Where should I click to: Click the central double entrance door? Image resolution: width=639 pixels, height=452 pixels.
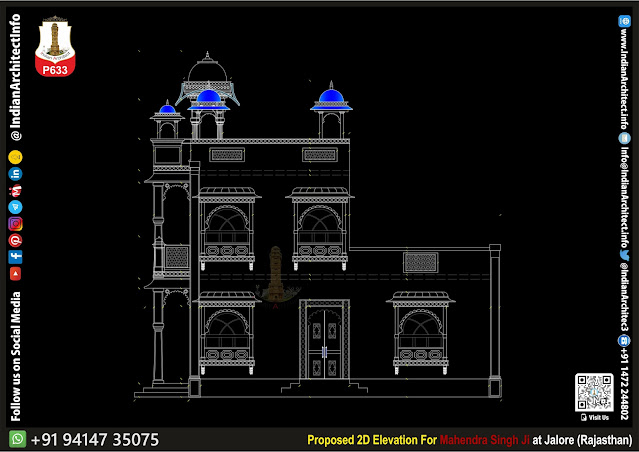click(325, 345)
